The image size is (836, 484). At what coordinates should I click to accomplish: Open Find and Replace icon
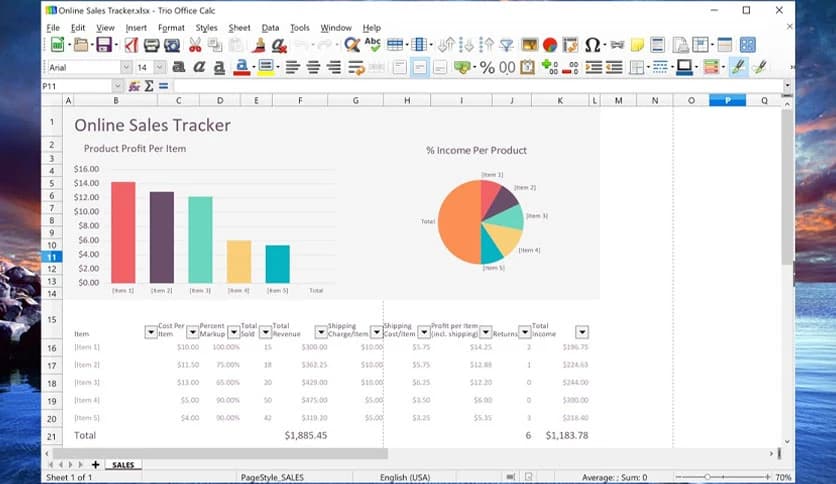click(x=351, y=45)
